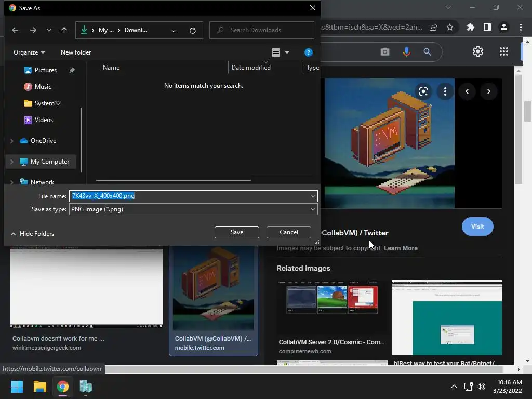Collapse with Hide Folders
Image resolution: width=532 pixels, height=399 pixels.
click(33, 234)
